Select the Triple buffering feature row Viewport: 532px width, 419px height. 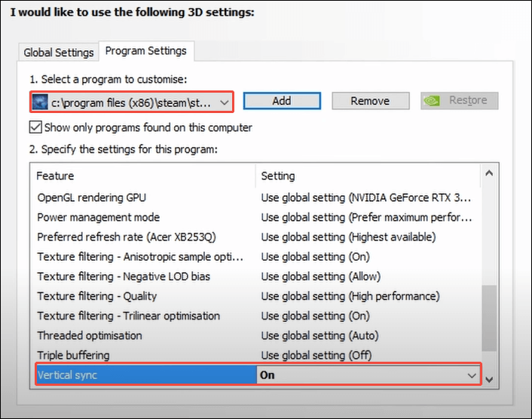click(x=73, y=355)
